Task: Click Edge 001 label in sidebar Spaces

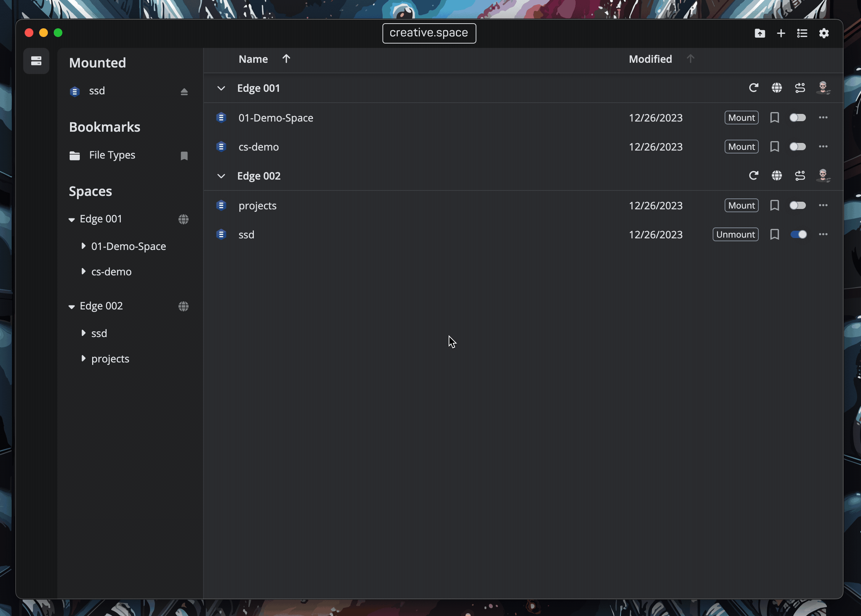Action: point(101,219)
